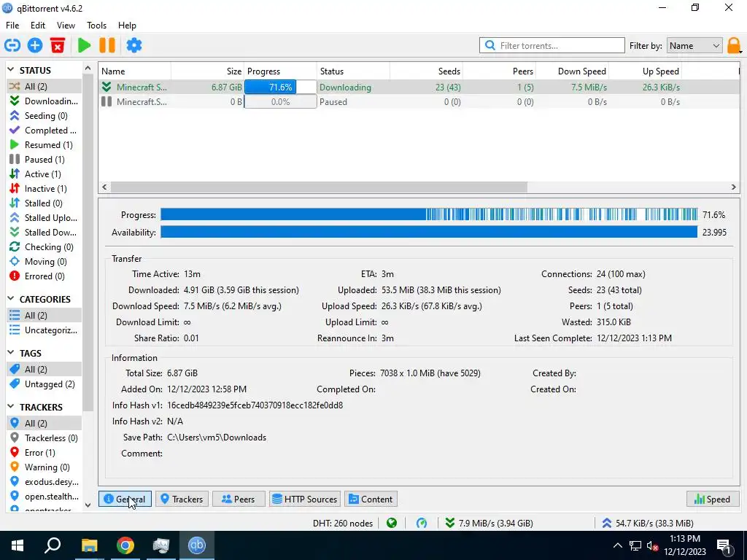Screen dimensions: 747x560
Task: Select the open.stealth tracker filter
Action: pyautogui.click(x=44, y=497)
